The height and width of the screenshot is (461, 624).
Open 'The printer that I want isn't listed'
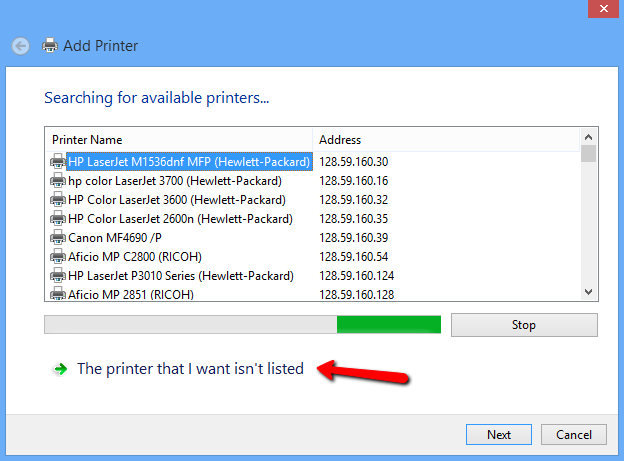[190, 369]
